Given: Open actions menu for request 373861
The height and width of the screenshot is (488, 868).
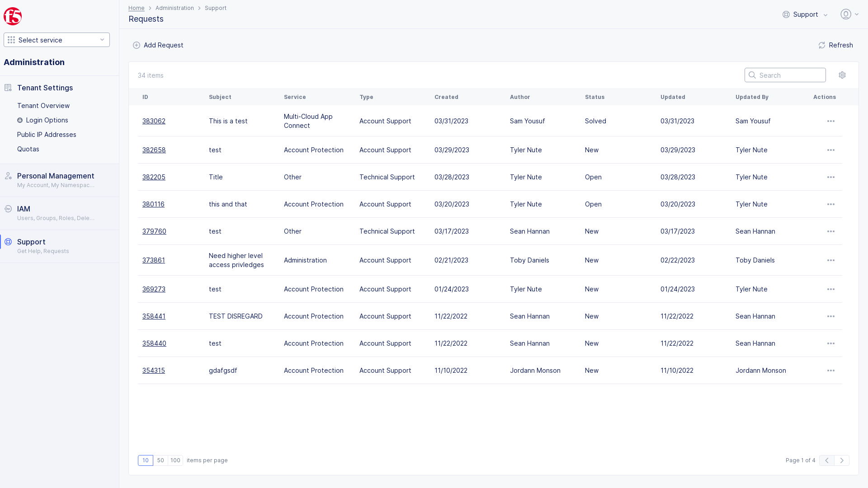Looking at the screenshot, I should [830, 260].
